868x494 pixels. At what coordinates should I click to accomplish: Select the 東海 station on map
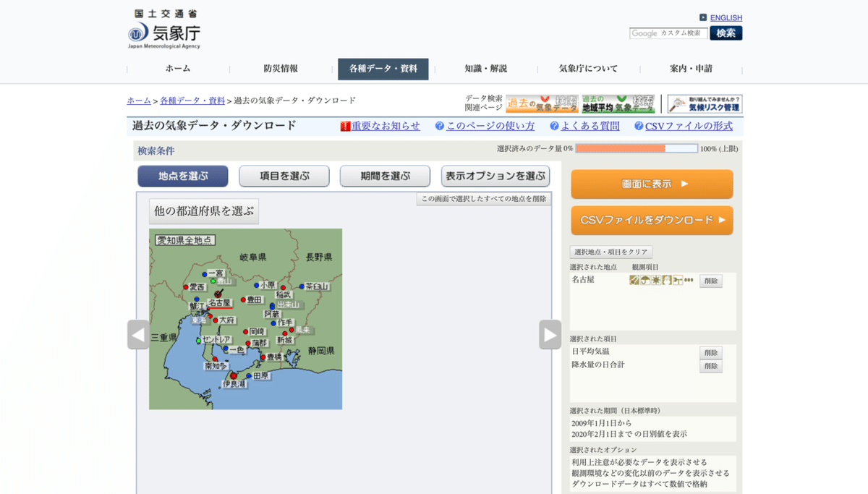[210, 316]
